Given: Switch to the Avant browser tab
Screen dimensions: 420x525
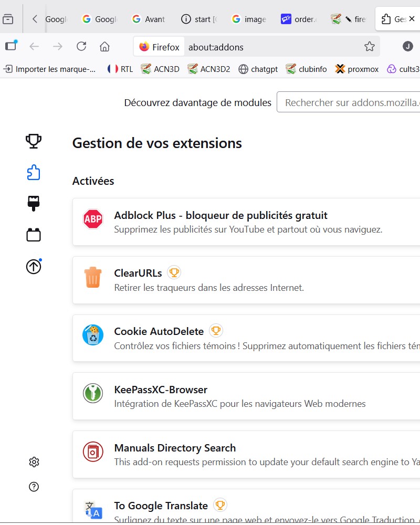Looking at the screenshot, I should click(x=149, y=19).
